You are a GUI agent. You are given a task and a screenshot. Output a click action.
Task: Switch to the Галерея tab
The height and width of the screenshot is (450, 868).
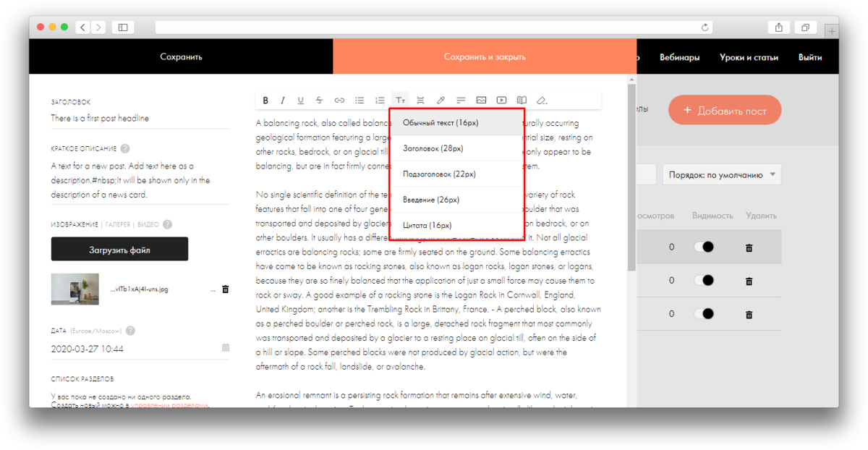click(x=118, y=225)
